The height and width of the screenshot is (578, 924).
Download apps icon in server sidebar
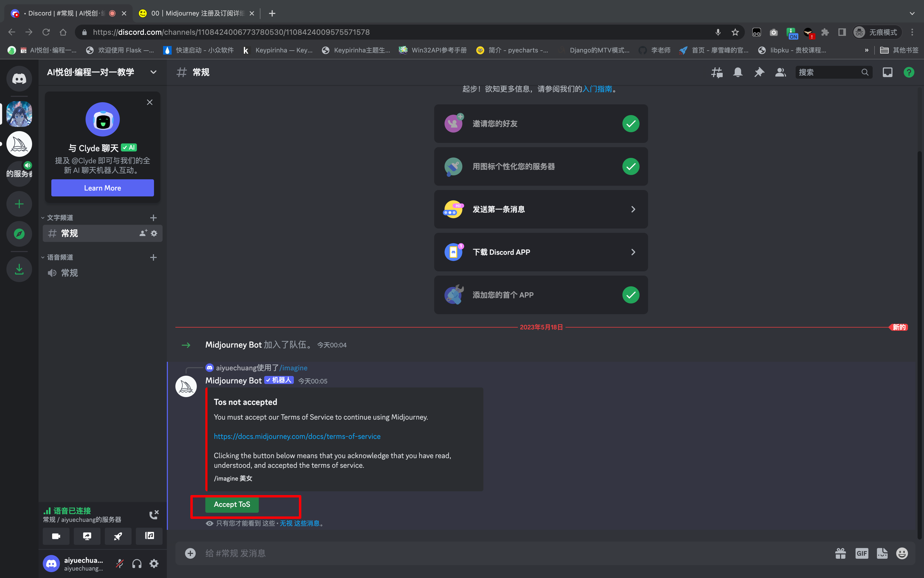click(19, 269)
